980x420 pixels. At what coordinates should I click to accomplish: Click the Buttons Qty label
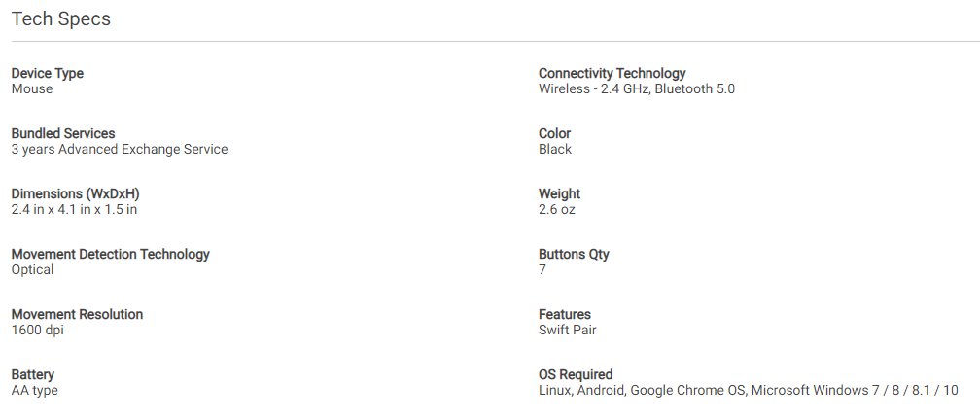tap(574, 254)
